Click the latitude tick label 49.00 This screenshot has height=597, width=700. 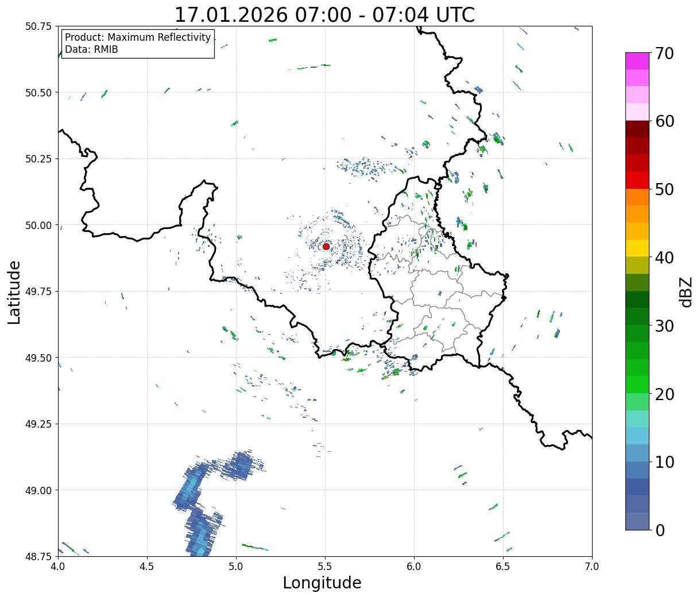tap(38, 490)
